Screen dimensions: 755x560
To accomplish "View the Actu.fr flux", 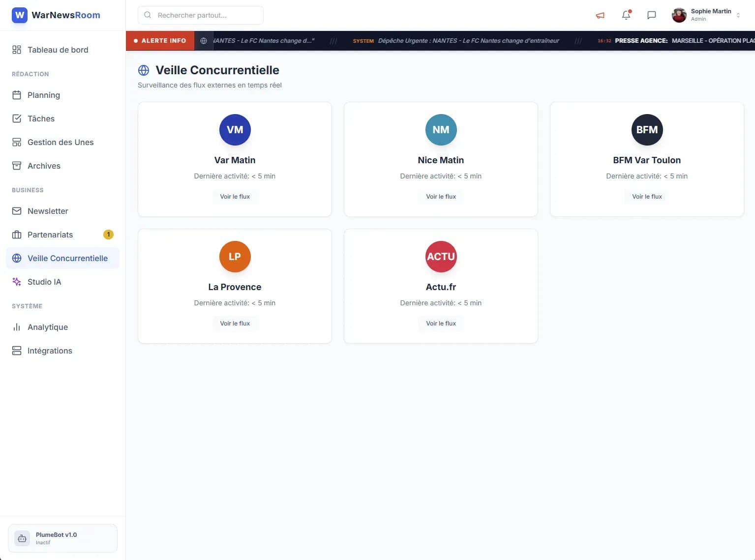I will tap(441, 324).
